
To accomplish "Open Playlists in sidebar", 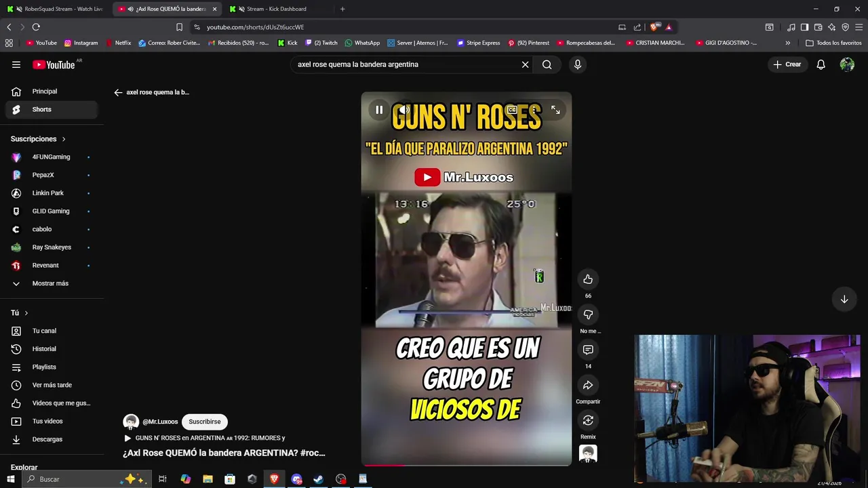I will 52,367.
